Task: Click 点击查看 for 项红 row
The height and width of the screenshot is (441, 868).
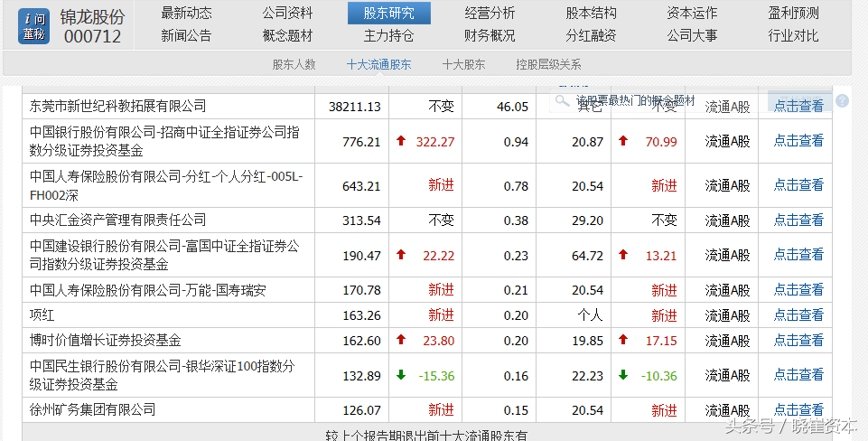Action: [798, 314]
